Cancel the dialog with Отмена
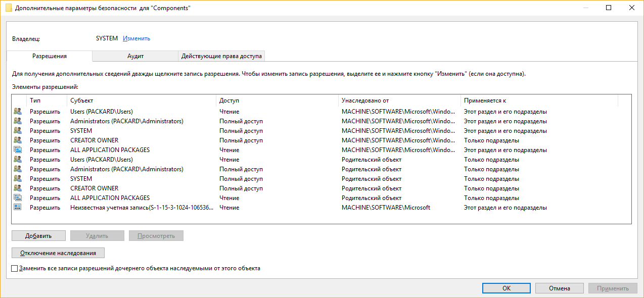Image resolution: width=644 pixels, height=298 pixels. coord(560,288)
